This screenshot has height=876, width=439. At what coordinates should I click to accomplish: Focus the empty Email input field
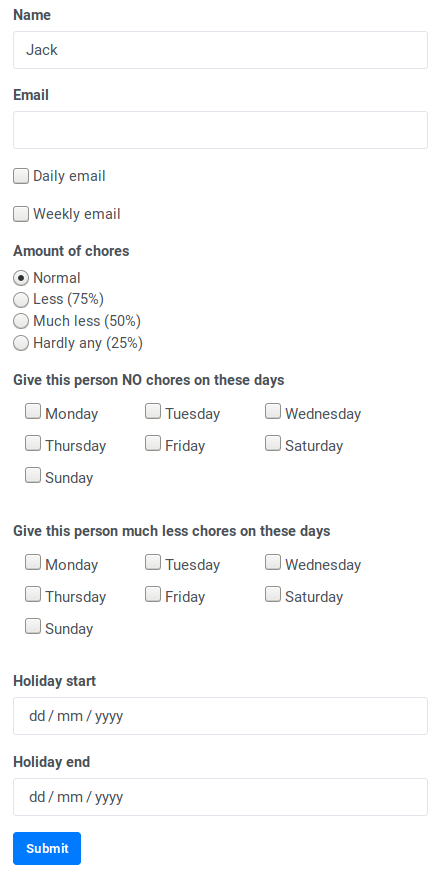[220, 130]
